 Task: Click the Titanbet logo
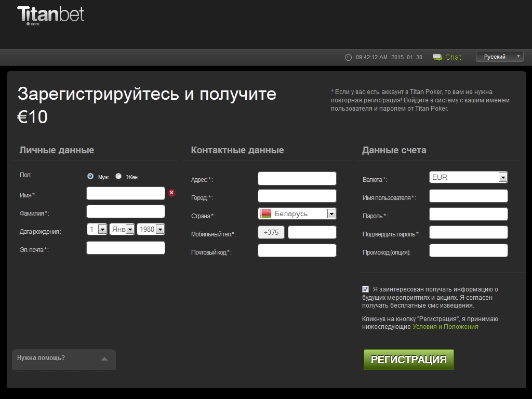[x=50, y=15]
